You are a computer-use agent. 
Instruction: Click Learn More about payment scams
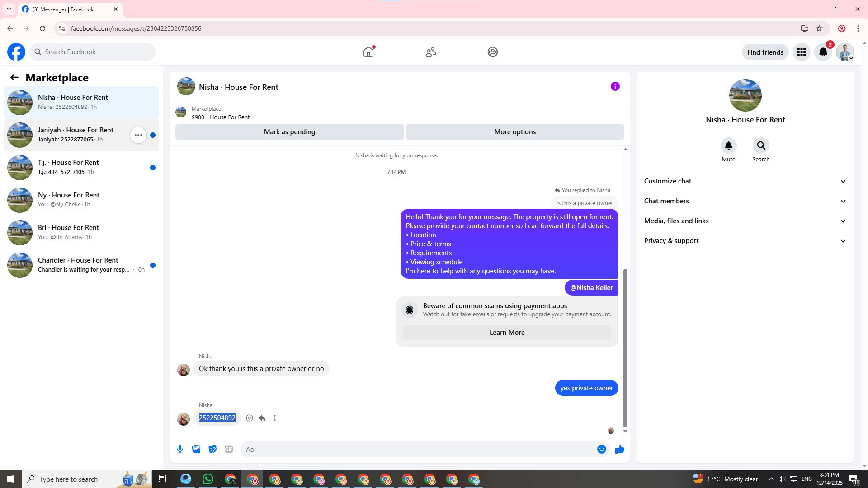(507, 333)
